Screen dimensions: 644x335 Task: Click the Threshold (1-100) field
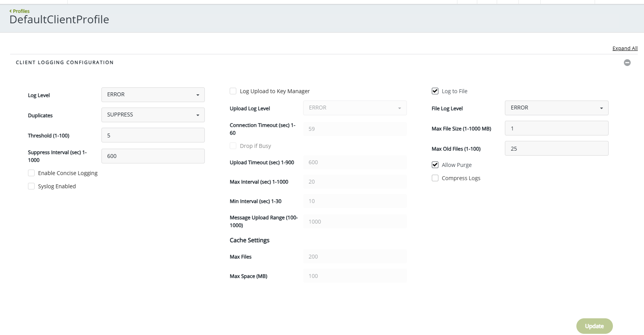click(x=153, y=135)
